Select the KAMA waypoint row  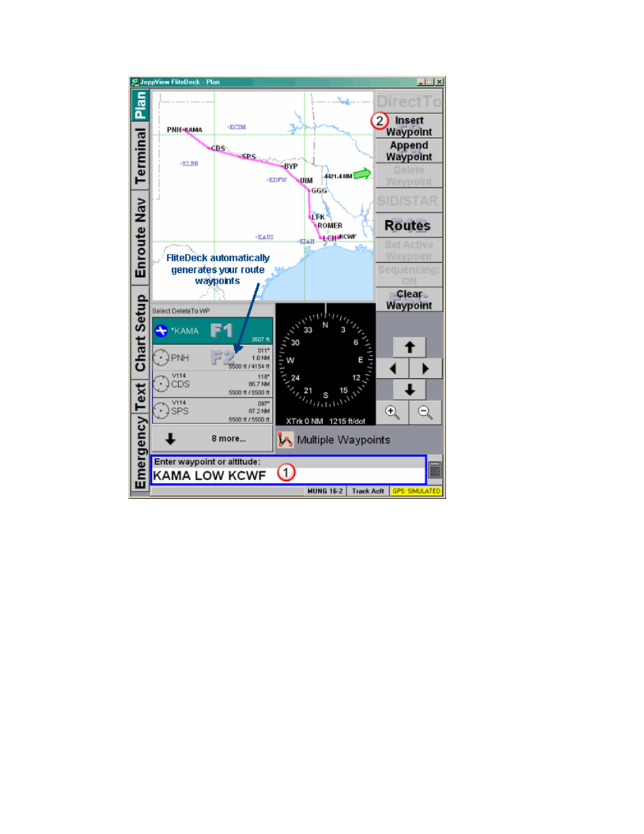(212, 331)
